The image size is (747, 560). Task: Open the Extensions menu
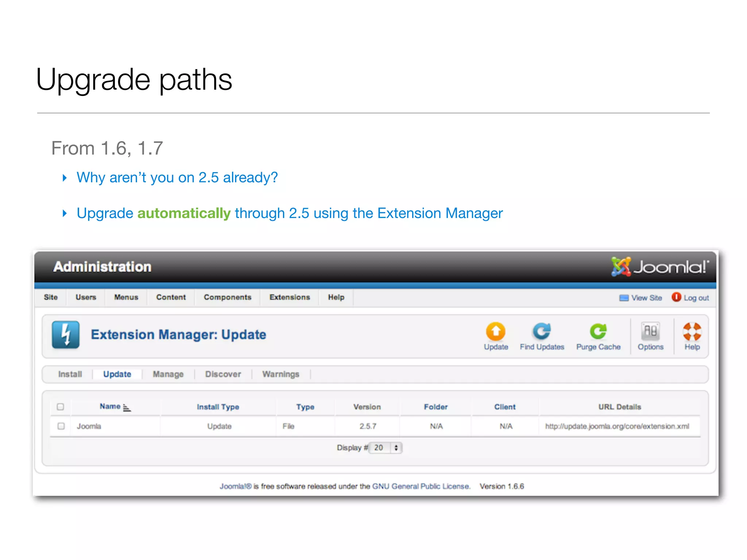tap(290, 297)
